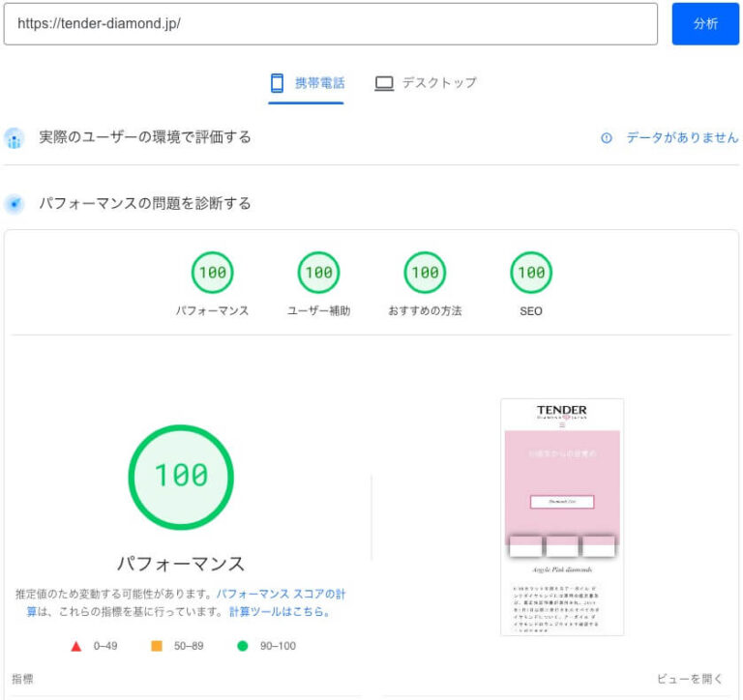
Task: Select the おすすめの方法 score gauge
Action: coord(425,273)
